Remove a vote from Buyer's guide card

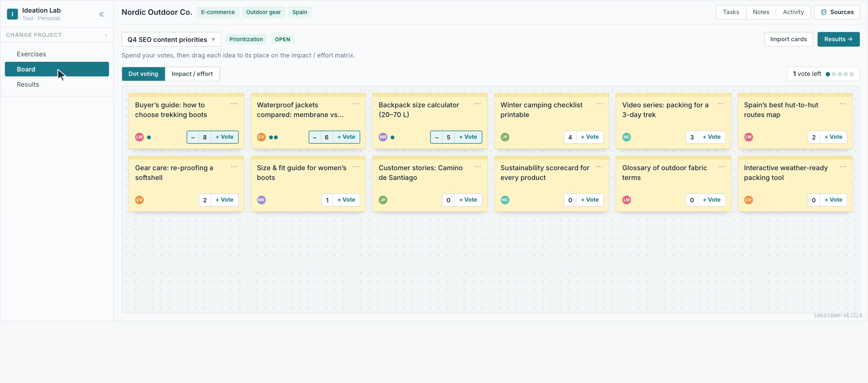point(193,137)
